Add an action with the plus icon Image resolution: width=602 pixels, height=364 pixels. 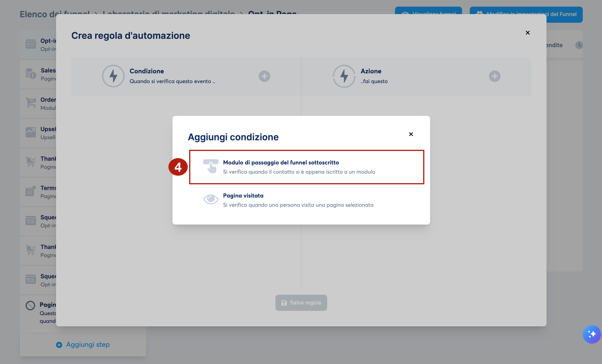click(x=495, y=76)
